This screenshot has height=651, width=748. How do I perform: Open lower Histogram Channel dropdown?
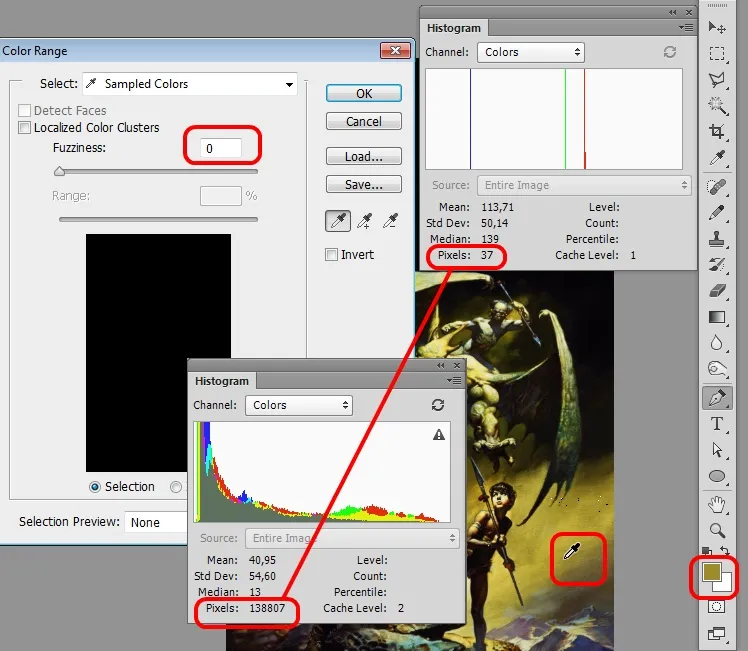tap(299, 405)
